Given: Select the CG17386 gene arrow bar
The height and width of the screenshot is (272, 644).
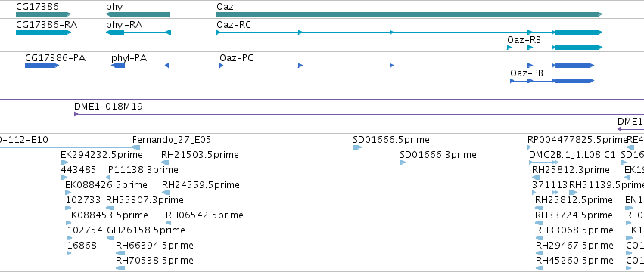Looking at the screenshot, I should (x=44, y=14).
